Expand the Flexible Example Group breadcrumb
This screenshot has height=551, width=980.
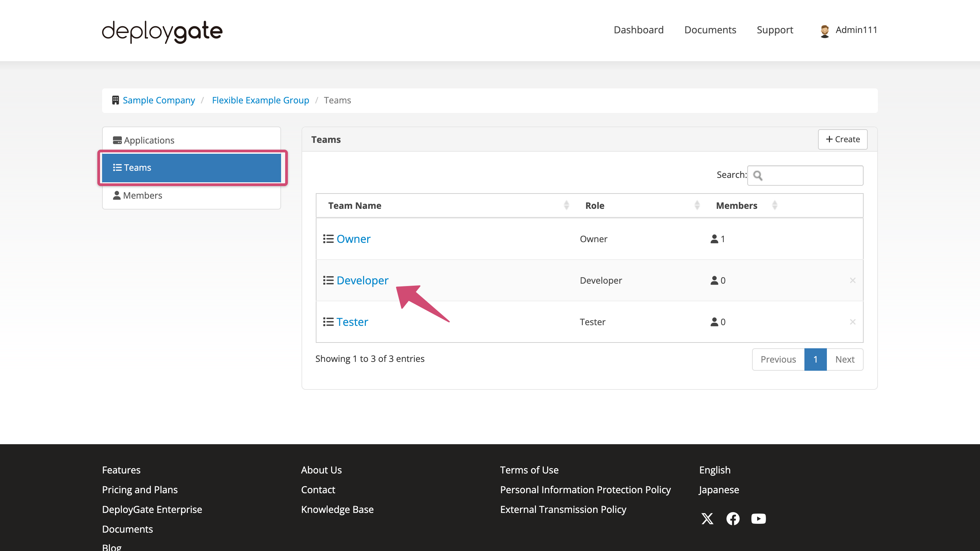260,100
